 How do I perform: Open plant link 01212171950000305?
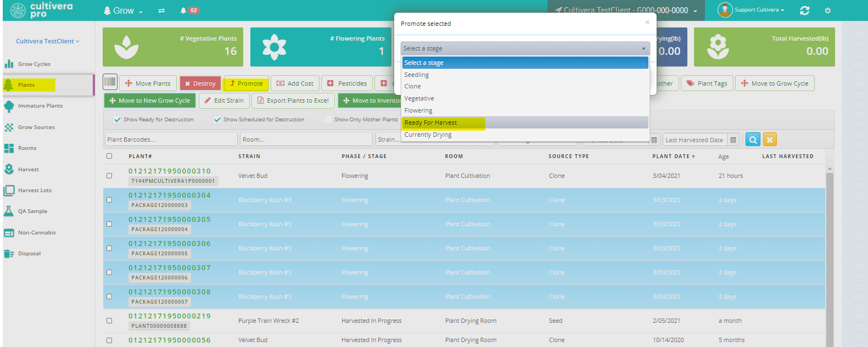coord(170,220)
